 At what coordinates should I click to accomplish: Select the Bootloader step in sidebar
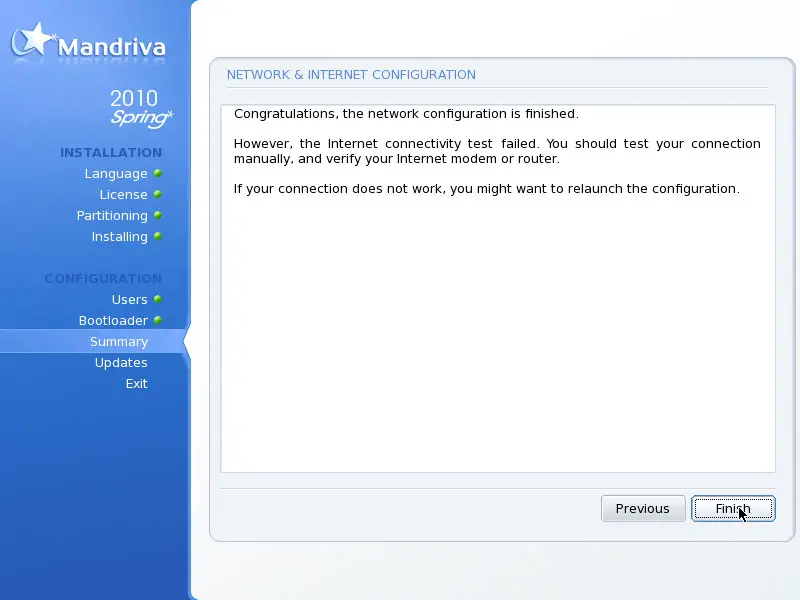pos(113,320)
